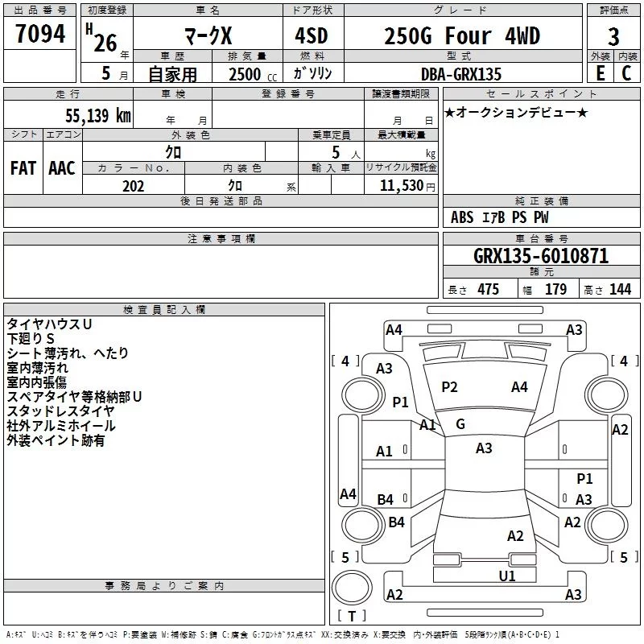Click left front fender mark P1
This screenshot has height=644, width=644.
(400, 402)
